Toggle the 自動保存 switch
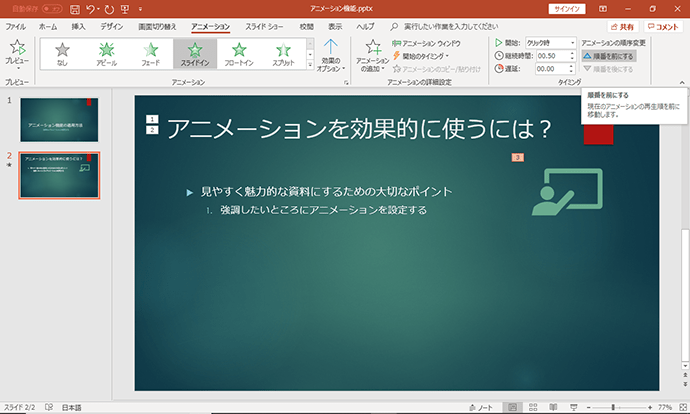This screenshot has height=414, width=690. 52,9
